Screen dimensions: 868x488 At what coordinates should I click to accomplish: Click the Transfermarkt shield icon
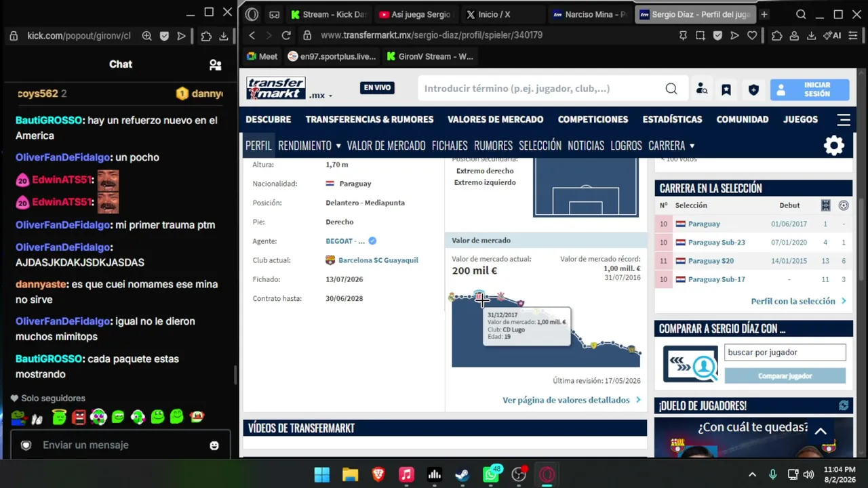point(753,89)
